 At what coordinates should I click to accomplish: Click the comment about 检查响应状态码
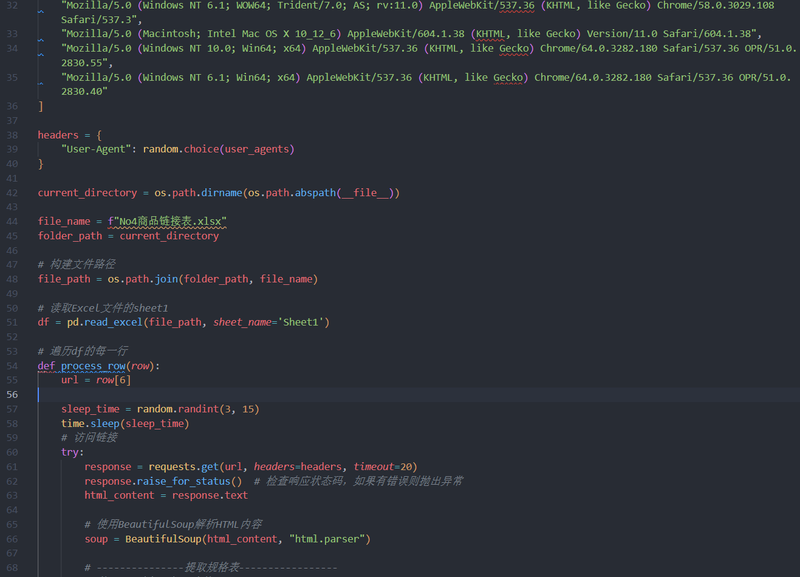click(x=358, y=481)
